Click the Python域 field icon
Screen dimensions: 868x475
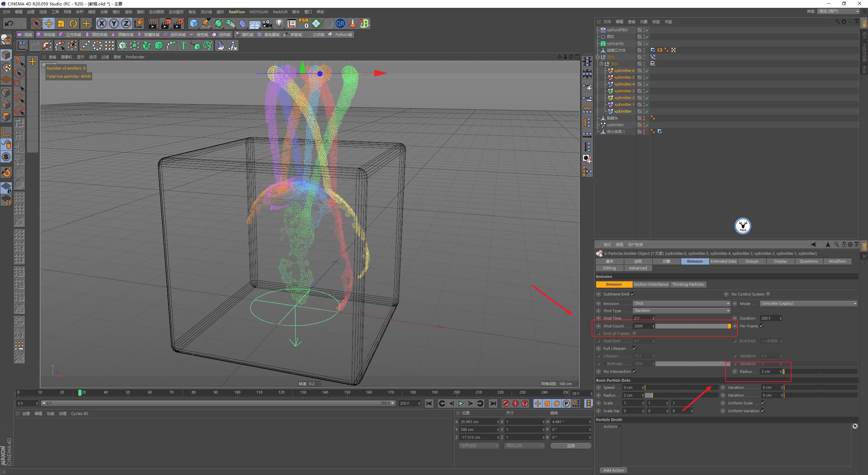click(340, 34)
